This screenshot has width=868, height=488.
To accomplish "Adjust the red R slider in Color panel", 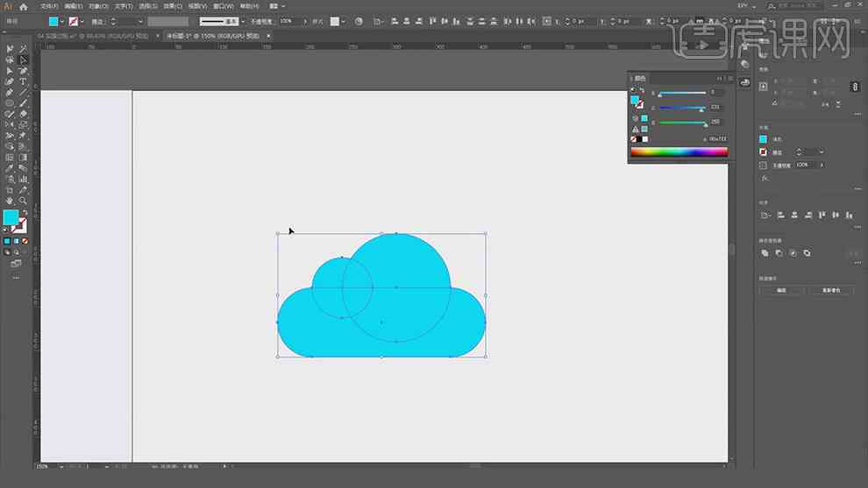I will point(682,93).
